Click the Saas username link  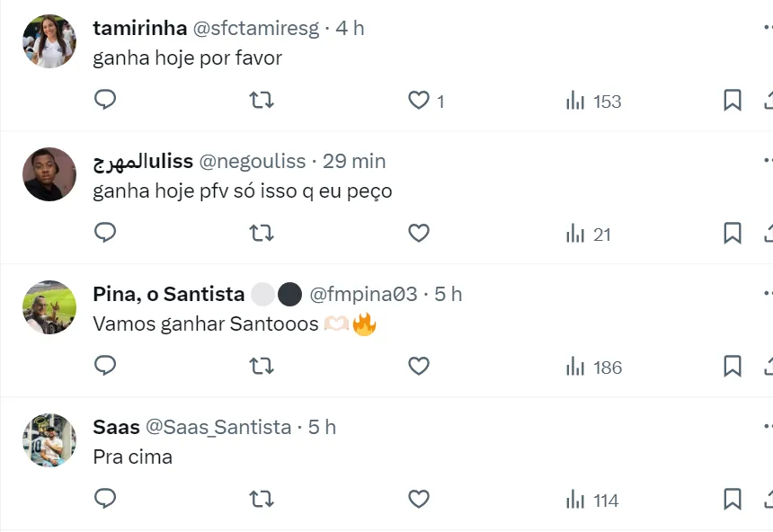116,427
